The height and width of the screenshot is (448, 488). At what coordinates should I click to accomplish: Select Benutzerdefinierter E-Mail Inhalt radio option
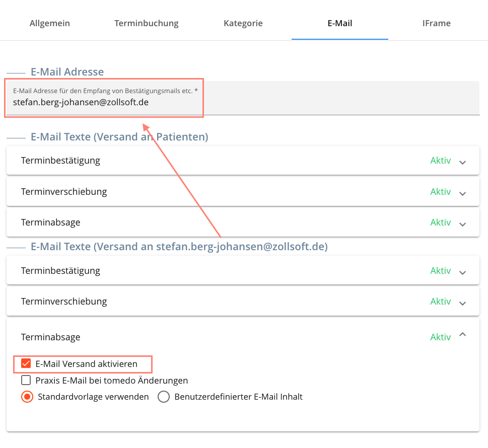163,397
